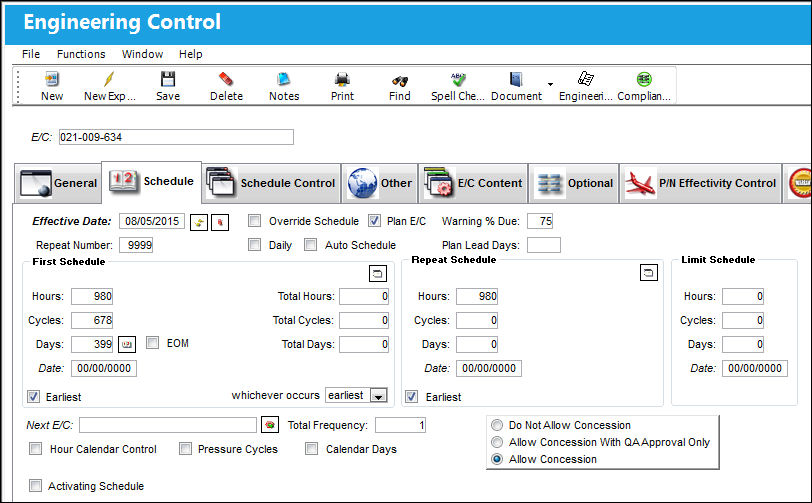Choose Allow Concession With QA Approval Only

pos(497,442)
